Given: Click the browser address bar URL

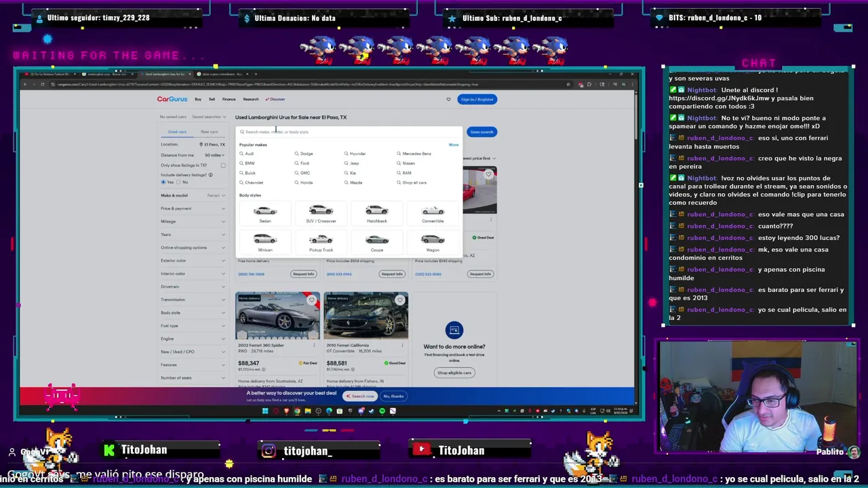Looking at the screenshot, I should coord(268,85).
